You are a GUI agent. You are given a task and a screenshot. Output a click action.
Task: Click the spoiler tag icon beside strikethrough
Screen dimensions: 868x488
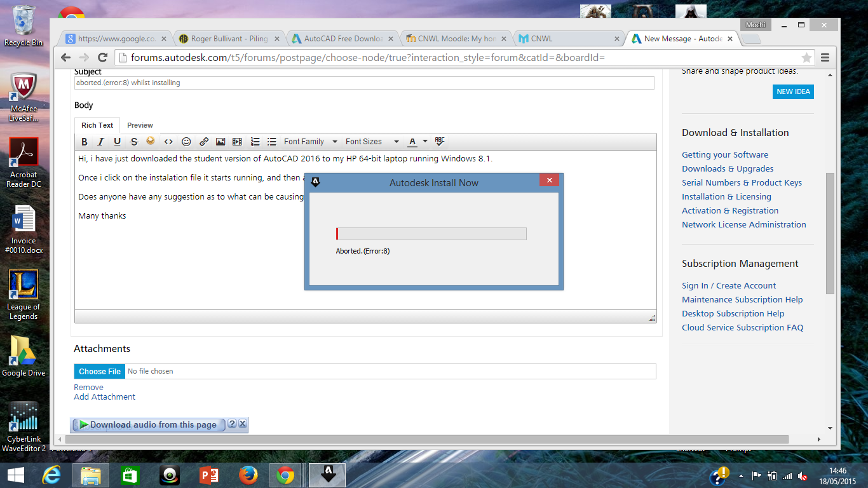point(151,141)
